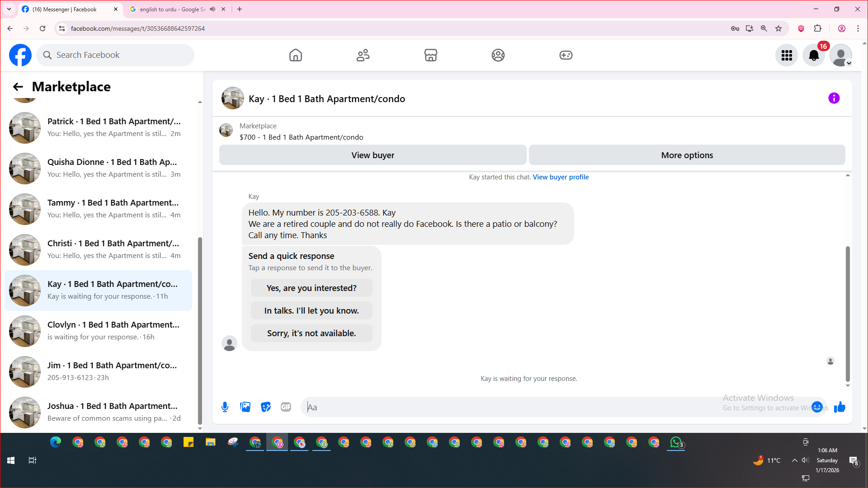The image size is (868, 488).
Task: Go to Facebook Marketplace icon
Action: 430,55
